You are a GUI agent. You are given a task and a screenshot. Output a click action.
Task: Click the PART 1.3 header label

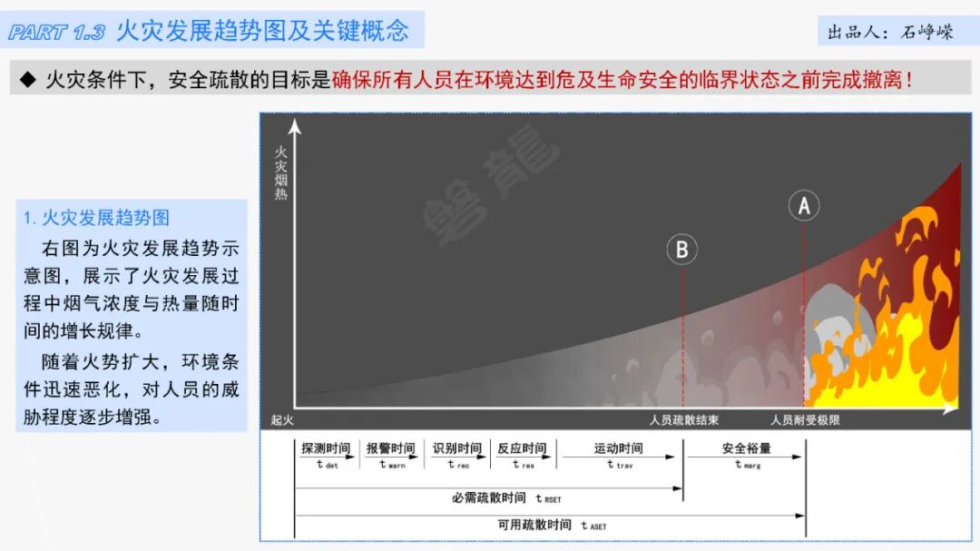click(x=56, y=28)
